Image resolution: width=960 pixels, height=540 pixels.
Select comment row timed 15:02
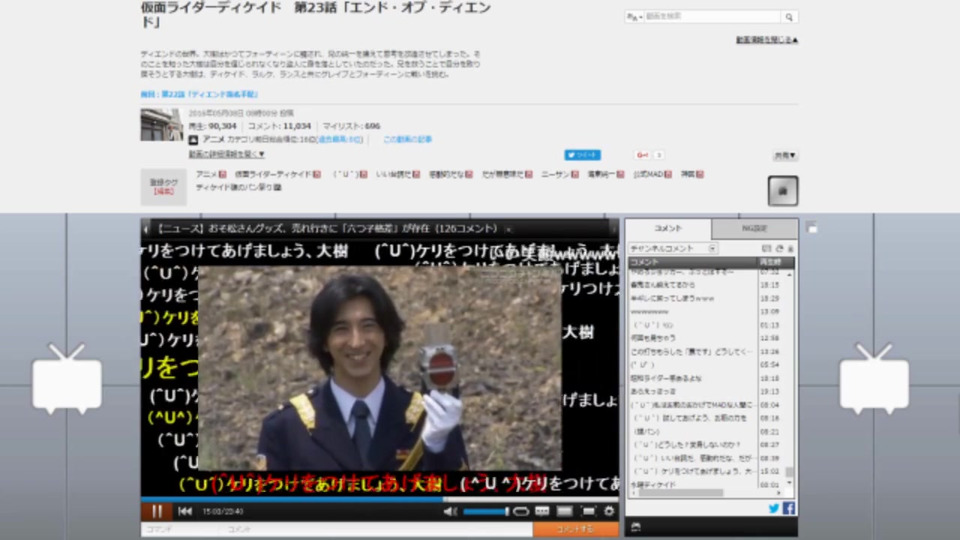[705, 471]
